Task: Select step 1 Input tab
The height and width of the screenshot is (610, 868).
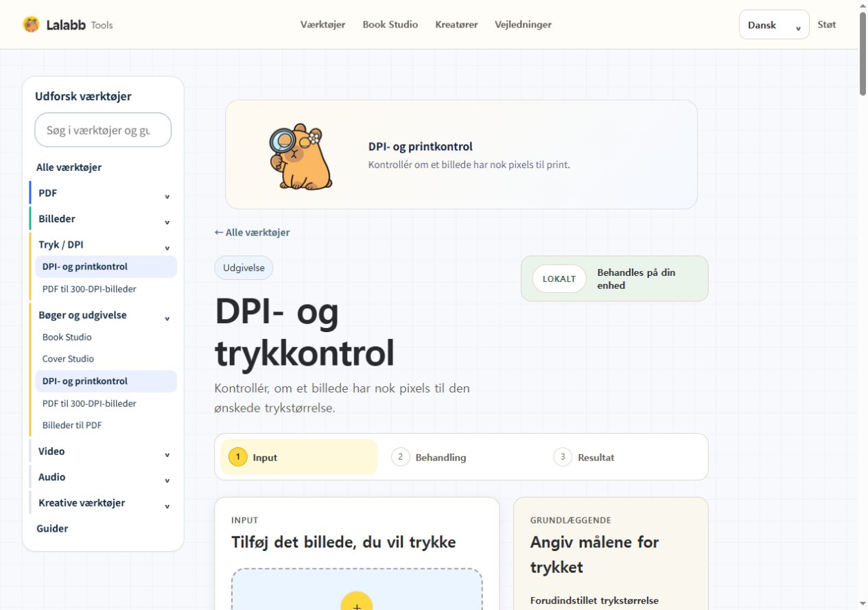Action: click(x=299, y=457)
